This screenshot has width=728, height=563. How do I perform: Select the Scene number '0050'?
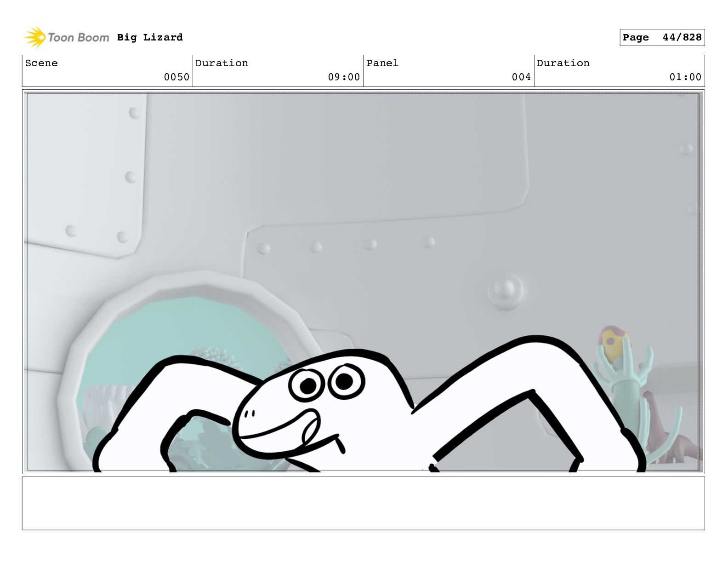(x=176, y=77)
